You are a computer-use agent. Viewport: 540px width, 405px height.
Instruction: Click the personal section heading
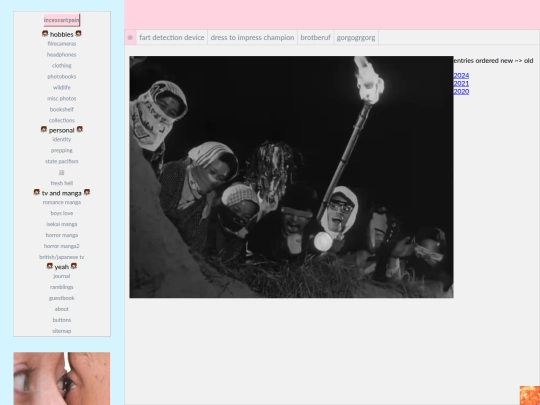click(x=62, y=130)
